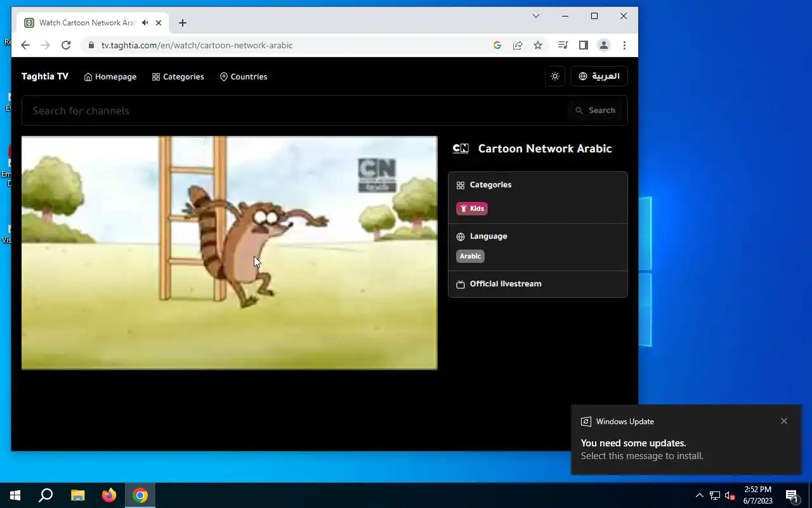The height and width of the screenshot is (508, 812).
Task: Open a new tab with the plus button
Action: pyautogui.click(x=183, y=23)
